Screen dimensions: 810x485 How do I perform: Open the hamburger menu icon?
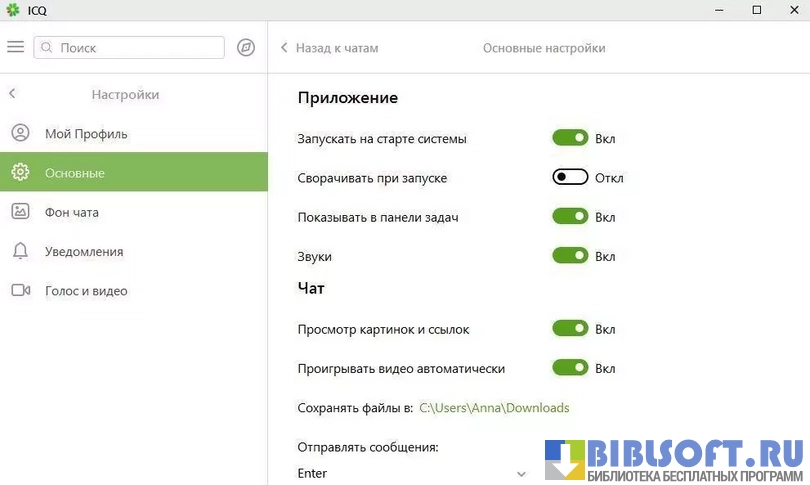click(15, 47)
